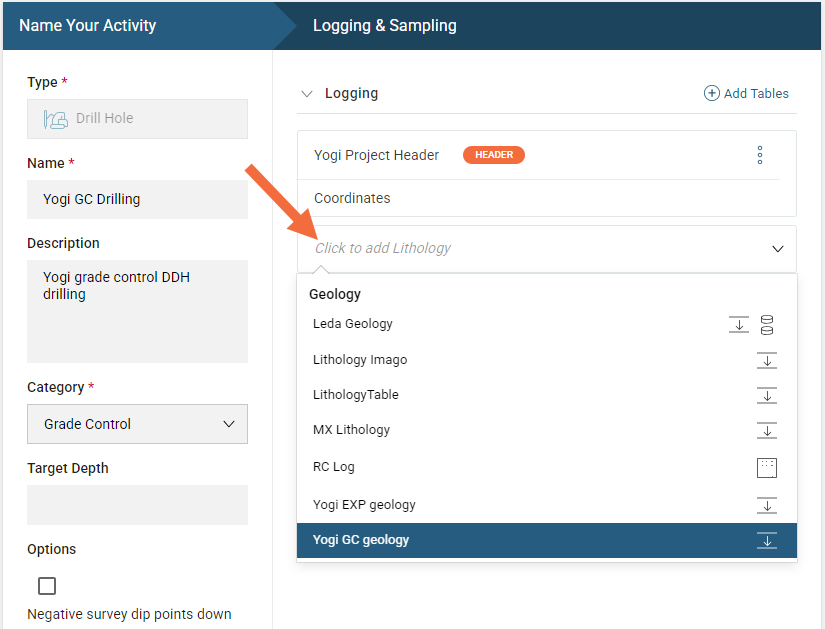
Task: Click the Add Tables button
Action: (746, 93)
